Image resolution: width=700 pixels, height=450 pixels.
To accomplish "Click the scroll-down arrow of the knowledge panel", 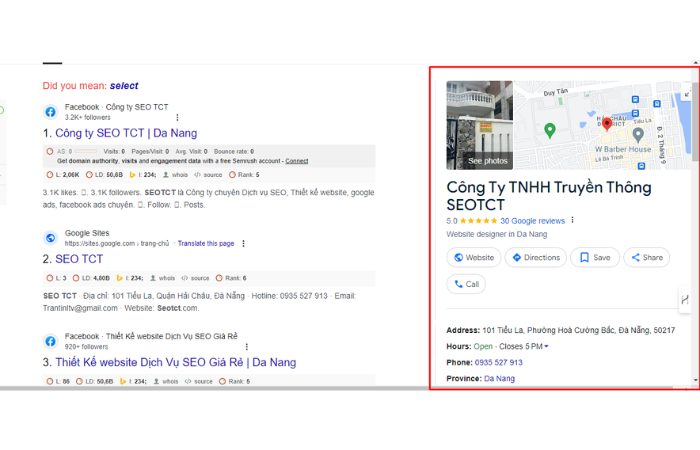I will click(x=696, y=380).
